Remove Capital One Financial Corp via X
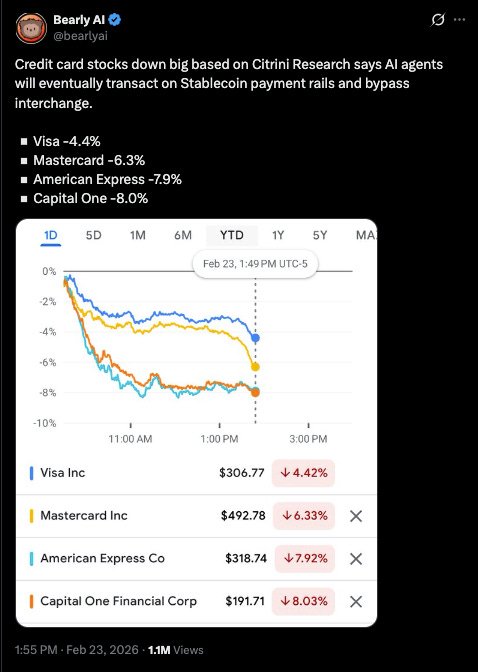 [x=356, y=602]
